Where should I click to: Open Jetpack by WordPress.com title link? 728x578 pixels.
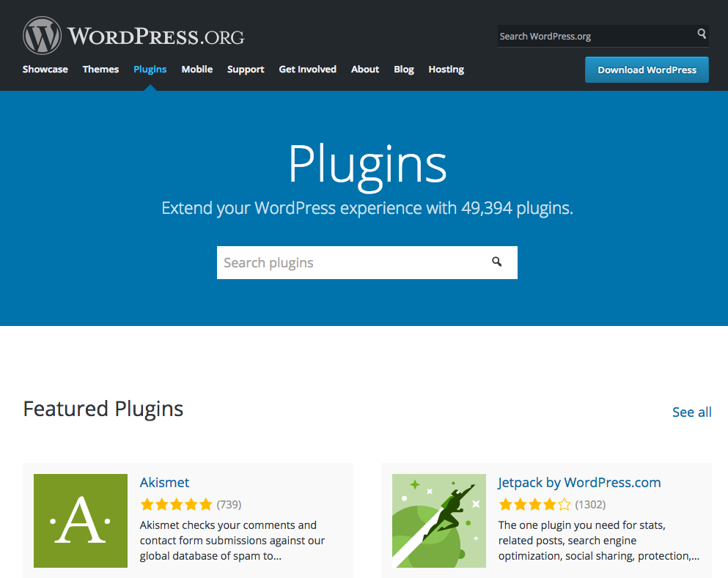coord(579,483)
